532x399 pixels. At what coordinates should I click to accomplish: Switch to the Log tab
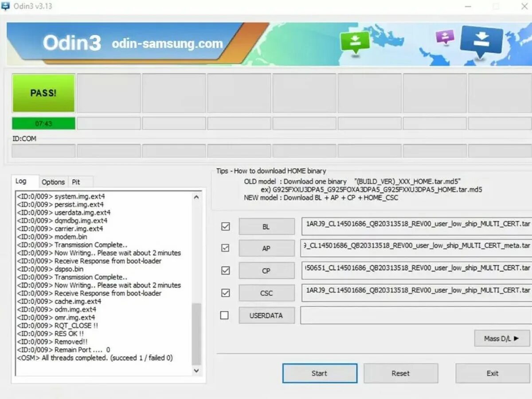(x=21, y=181)
